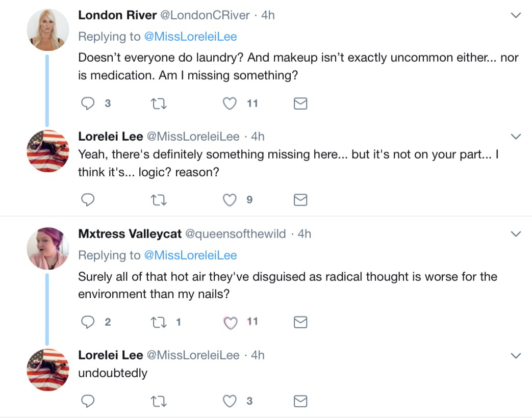Open @MissLoreleiLee mention under Mxtress Valleycat
Viewport: 532px width, 418px height.
point(190,255)
